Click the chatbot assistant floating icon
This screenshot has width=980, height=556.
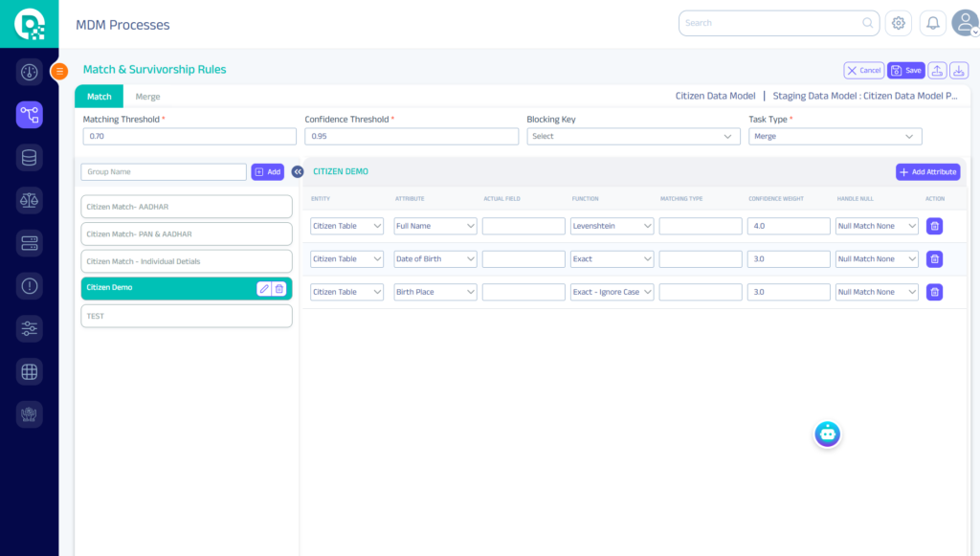(x=828, y=434)
